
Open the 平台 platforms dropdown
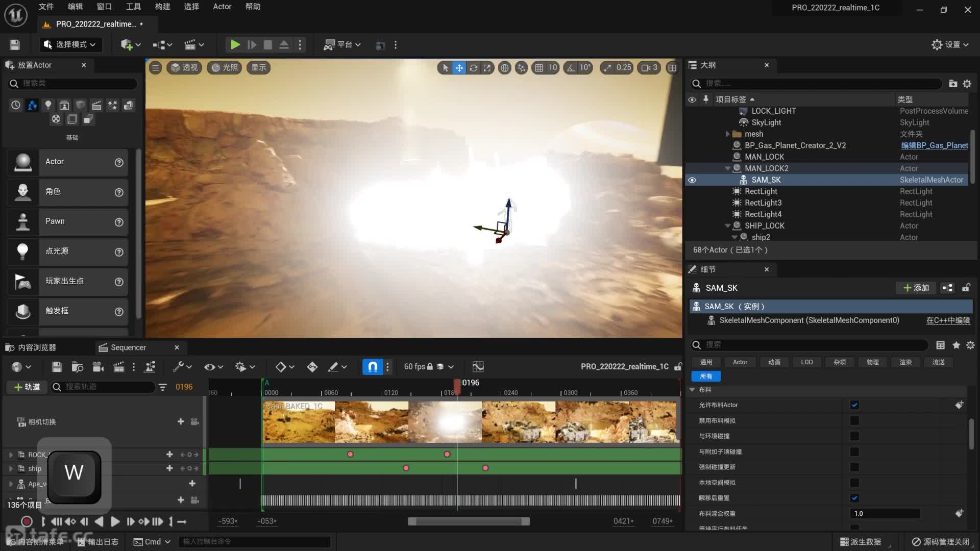(342, 45)
